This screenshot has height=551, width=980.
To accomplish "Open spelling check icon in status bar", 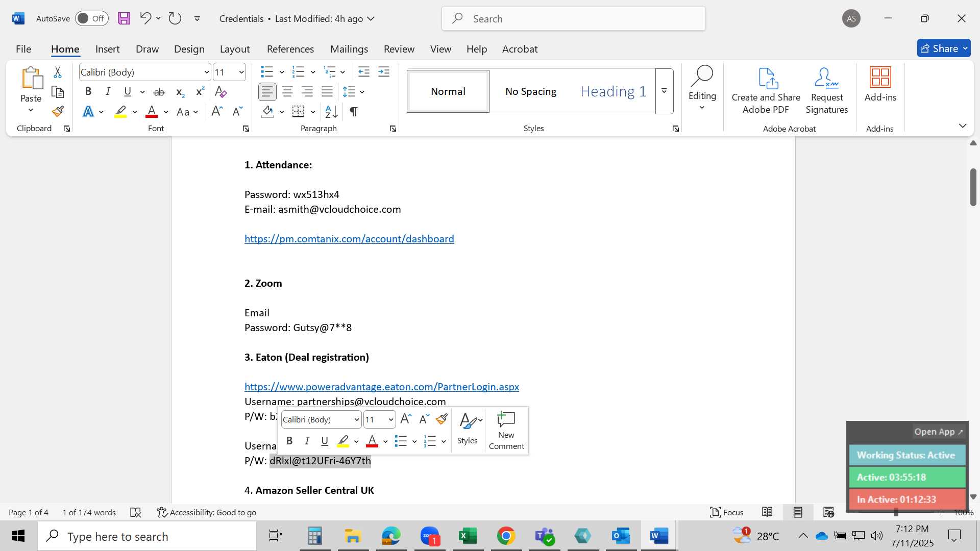I will (135, 512).
